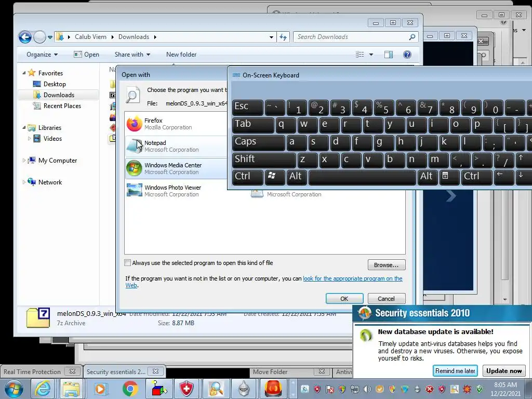Select Downloads in Favorites

click(58, 95)
